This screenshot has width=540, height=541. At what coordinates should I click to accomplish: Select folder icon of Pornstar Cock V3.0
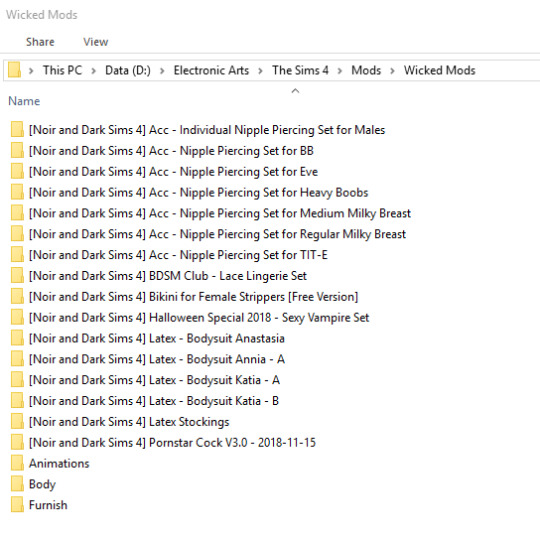(17, 442)
